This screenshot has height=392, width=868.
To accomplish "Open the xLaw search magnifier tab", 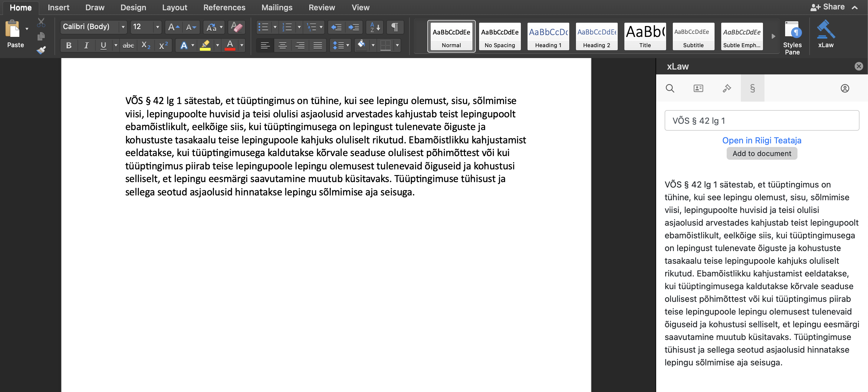I will click(670, 88).
